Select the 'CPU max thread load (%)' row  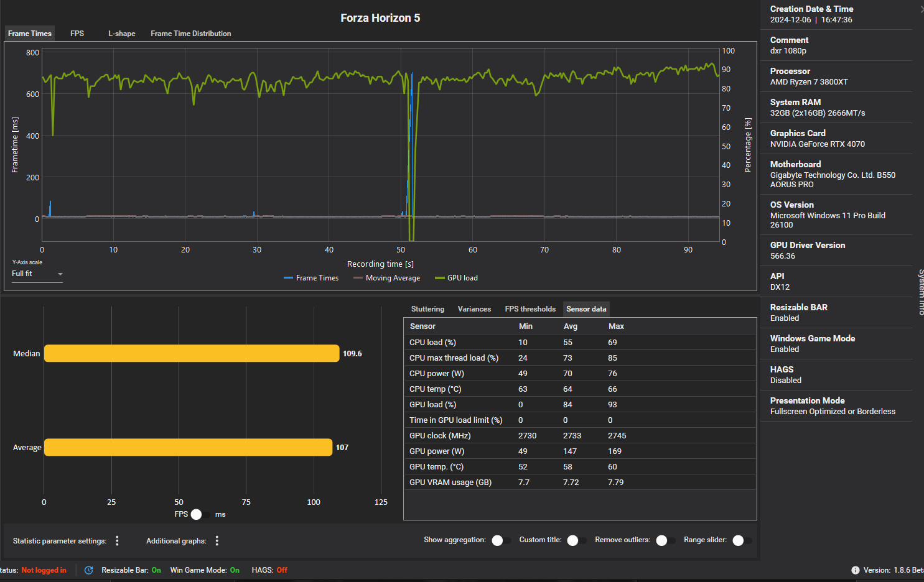[x=580, y=358]
